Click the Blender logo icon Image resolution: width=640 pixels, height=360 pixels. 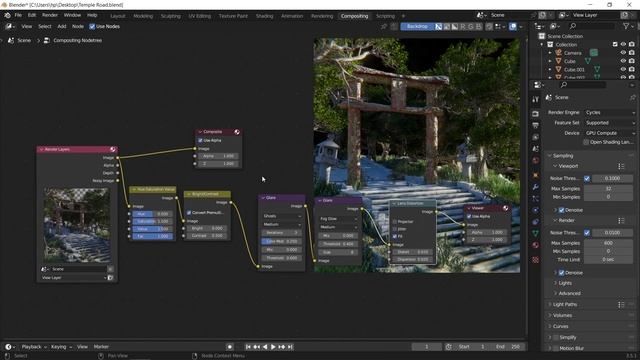click(x=7, y=15)
